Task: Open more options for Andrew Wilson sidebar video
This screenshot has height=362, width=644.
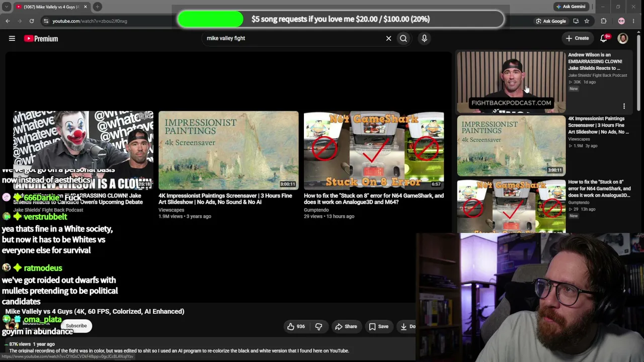Action: pos(624,106)
